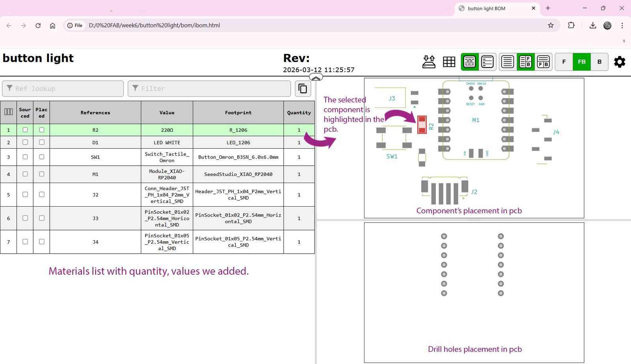Check the Sourced checkbox for R2
The width and height of the screenshot is (631, 364).
(25, 130)
